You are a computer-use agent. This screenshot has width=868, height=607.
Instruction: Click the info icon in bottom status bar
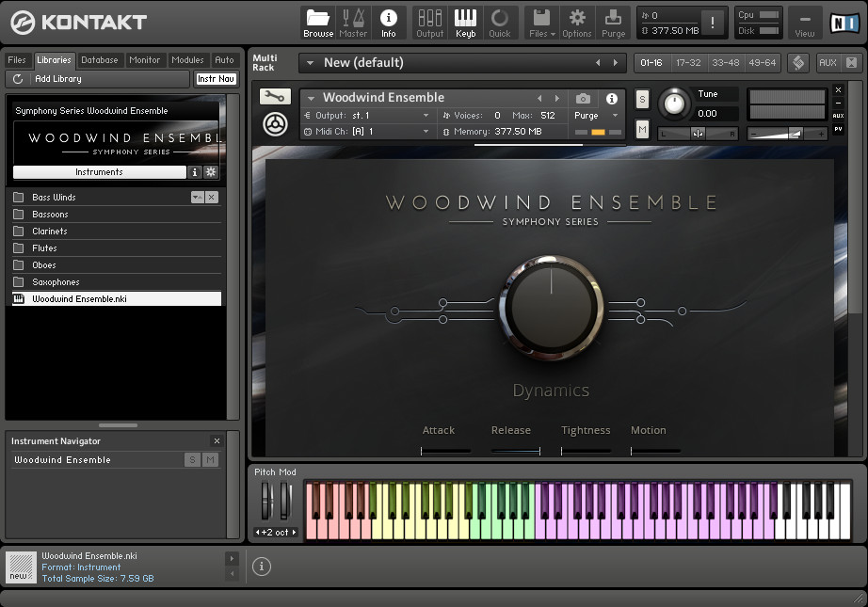[x=262, y=566]
